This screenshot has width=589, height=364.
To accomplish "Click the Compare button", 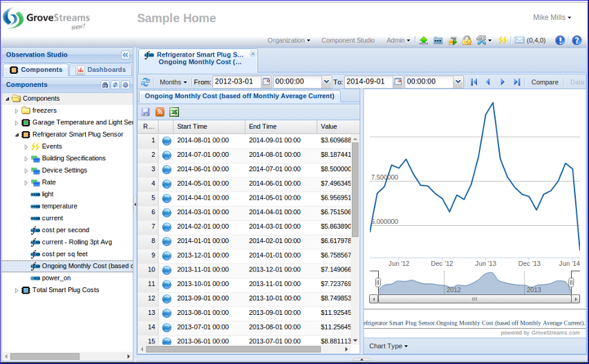I will tap(545, 82).
